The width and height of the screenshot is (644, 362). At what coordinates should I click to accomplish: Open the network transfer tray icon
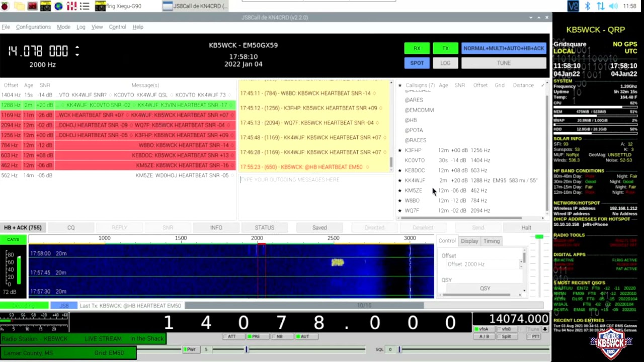(600, 6)
